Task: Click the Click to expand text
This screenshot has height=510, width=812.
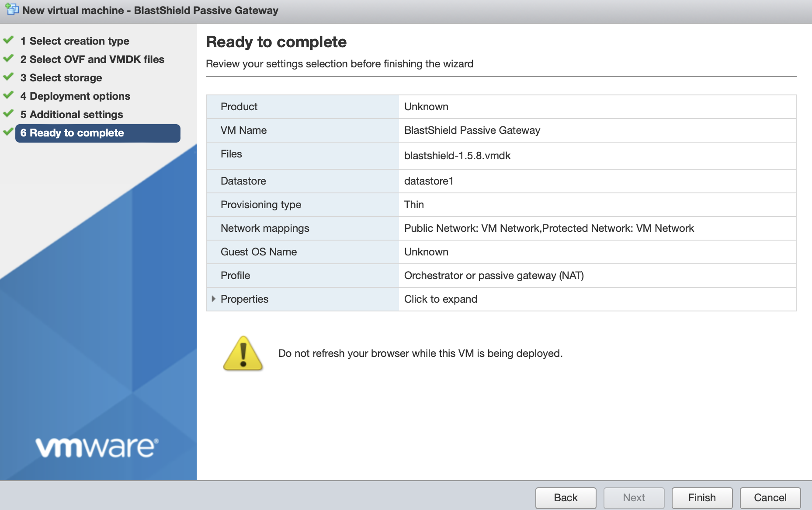Action: click(441, 299)
